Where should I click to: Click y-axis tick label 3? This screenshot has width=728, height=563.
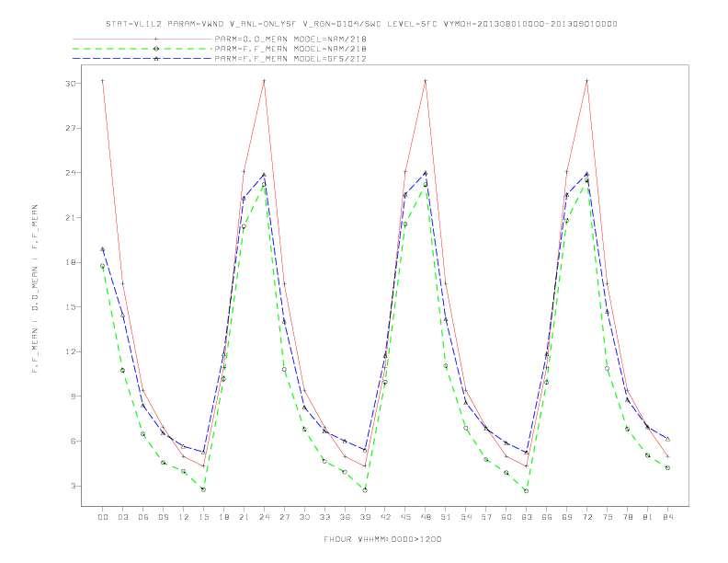(x=74, y=486)
